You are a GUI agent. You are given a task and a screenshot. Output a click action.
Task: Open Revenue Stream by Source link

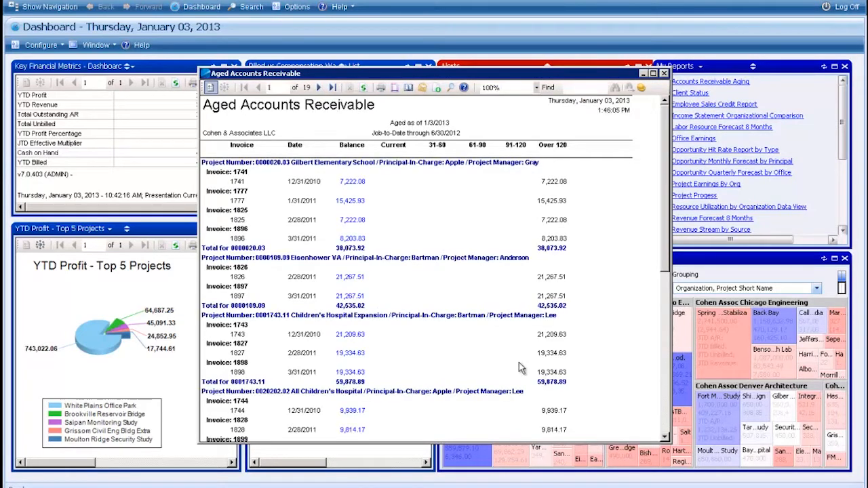tap(711, 229)
